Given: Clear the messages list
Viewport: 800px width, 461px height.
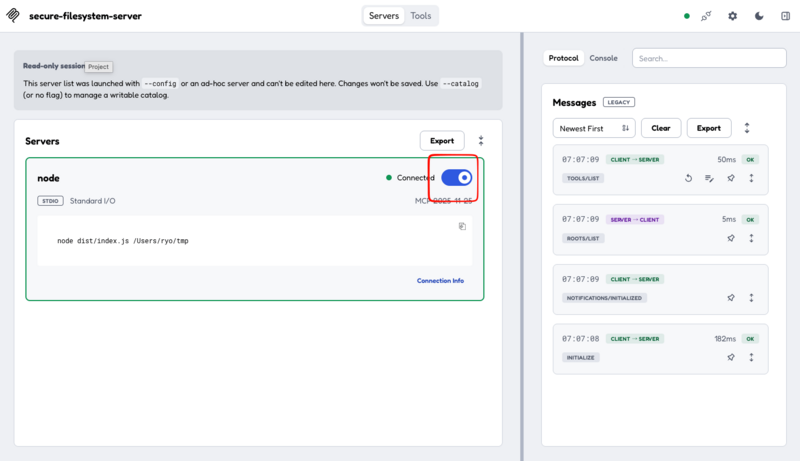Looking at the screenshot, I should pyautogui.click(x=661, y=128).
